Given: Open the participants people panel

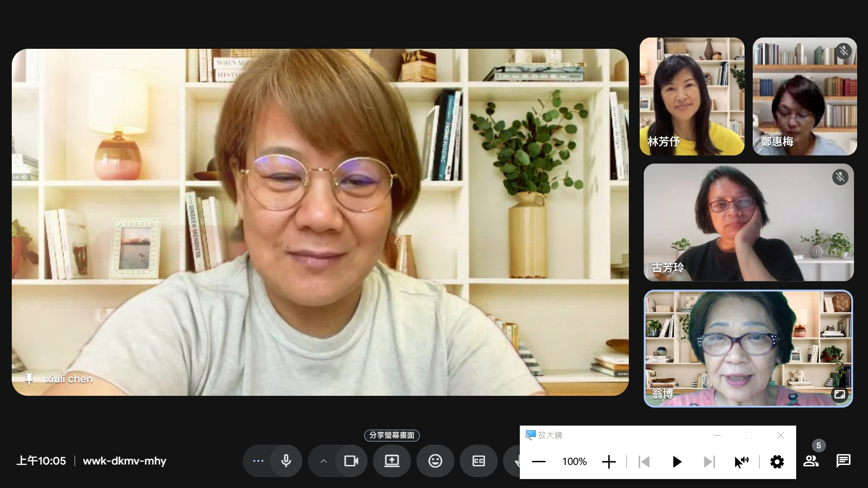Looking at the screenshot, I should pos(811,461).
